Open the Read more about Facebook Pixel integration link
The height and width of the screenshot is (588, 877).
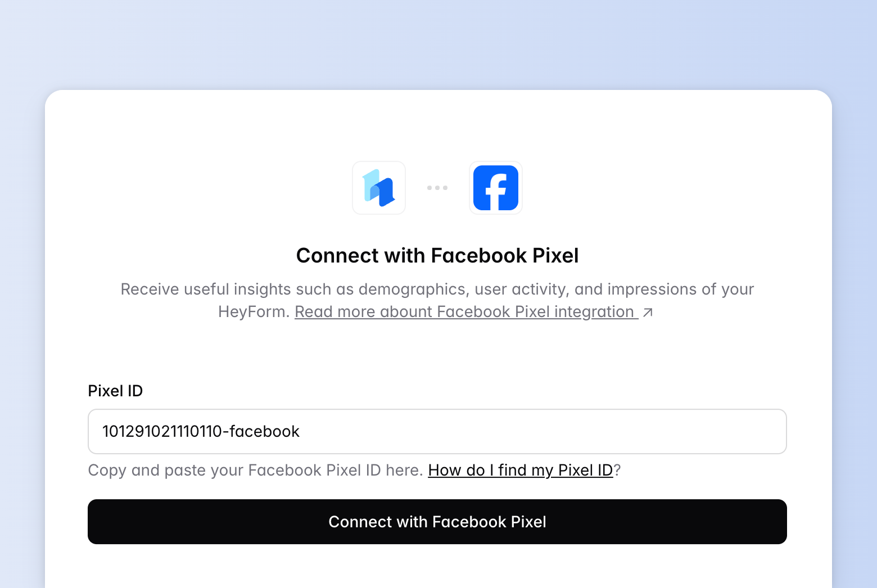465,312
